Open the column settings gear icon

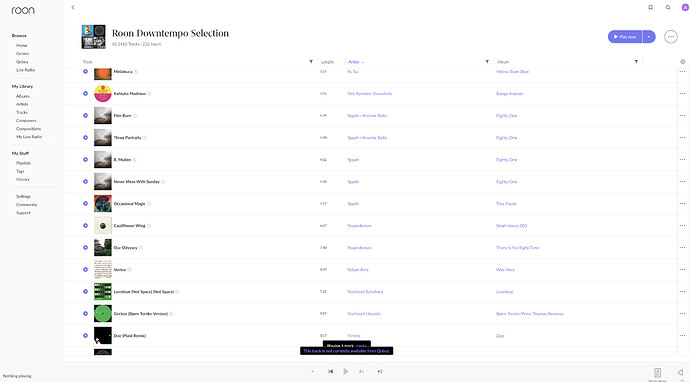683,62
